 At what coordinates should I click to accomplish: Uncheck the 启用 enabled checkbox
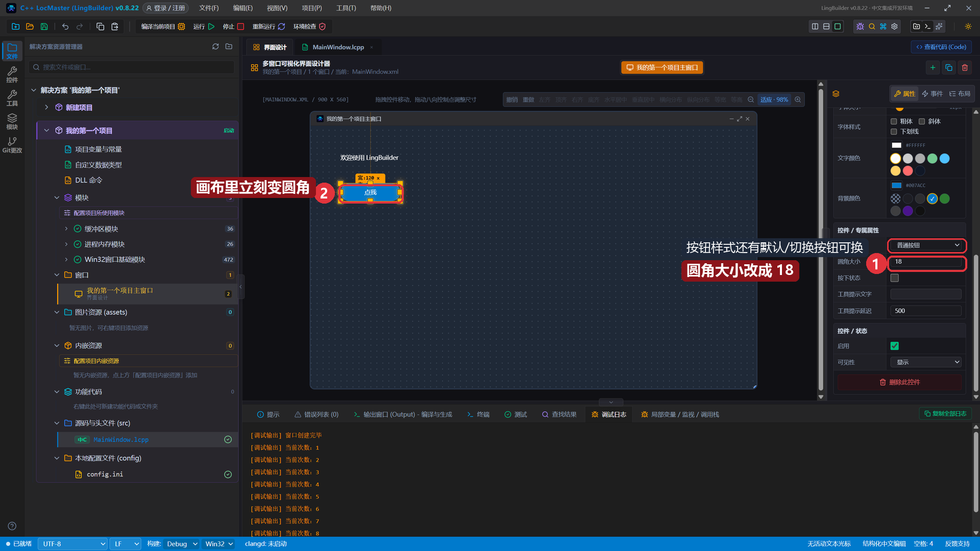click(895, 346)
